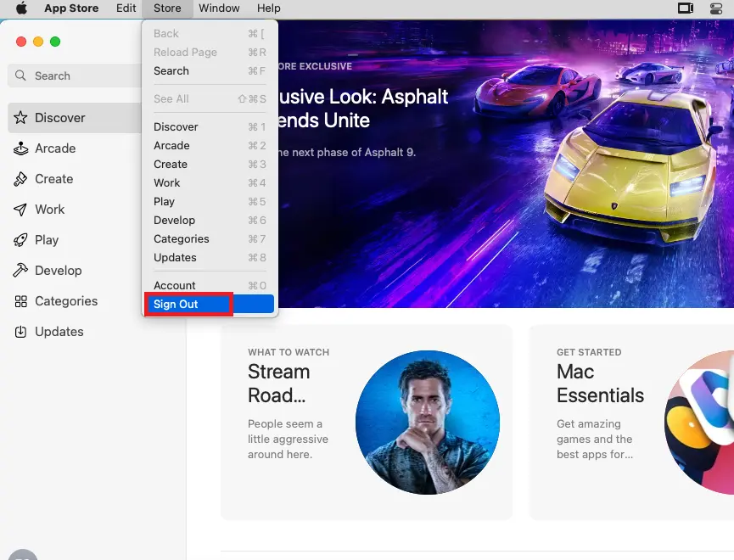This screenshot has width=734, height=560.
Task: Click 'next phase of Asphalt 9' subtitle
Action: click(346, 152)
